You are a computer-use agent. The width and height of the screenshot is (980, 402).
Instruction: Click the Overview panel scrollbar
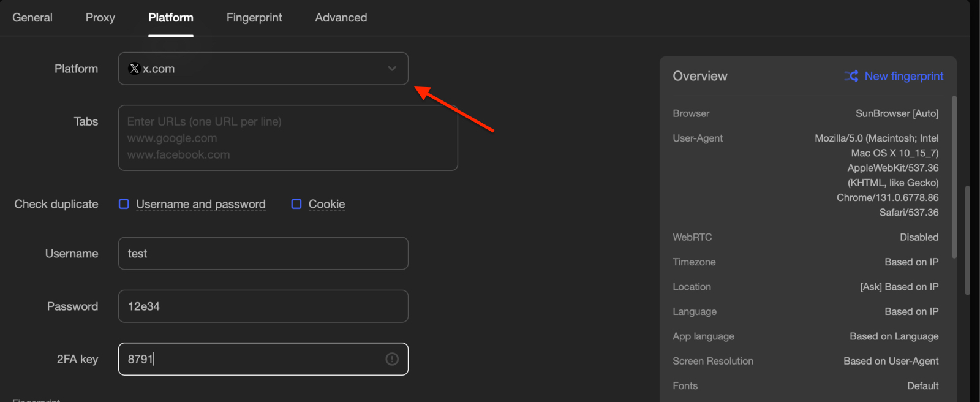pyautogui.click(x=954, y=176)
